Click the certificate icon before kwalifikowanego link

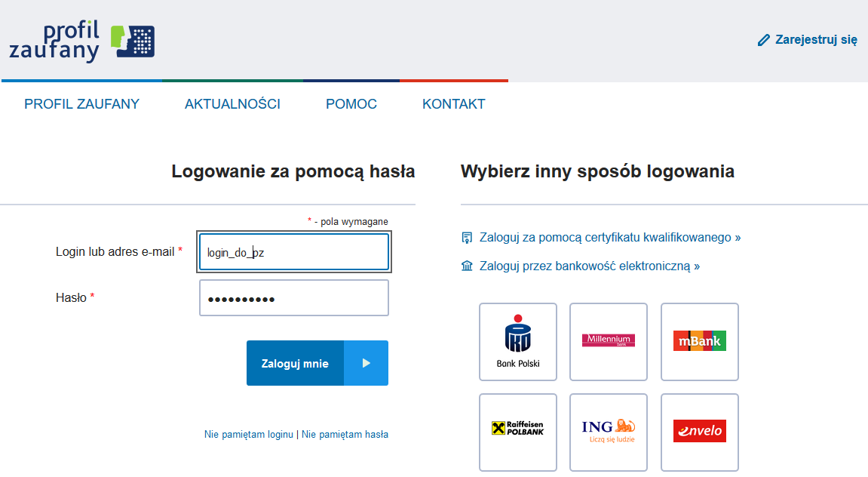pyautogui.click(x=468, y=237)
